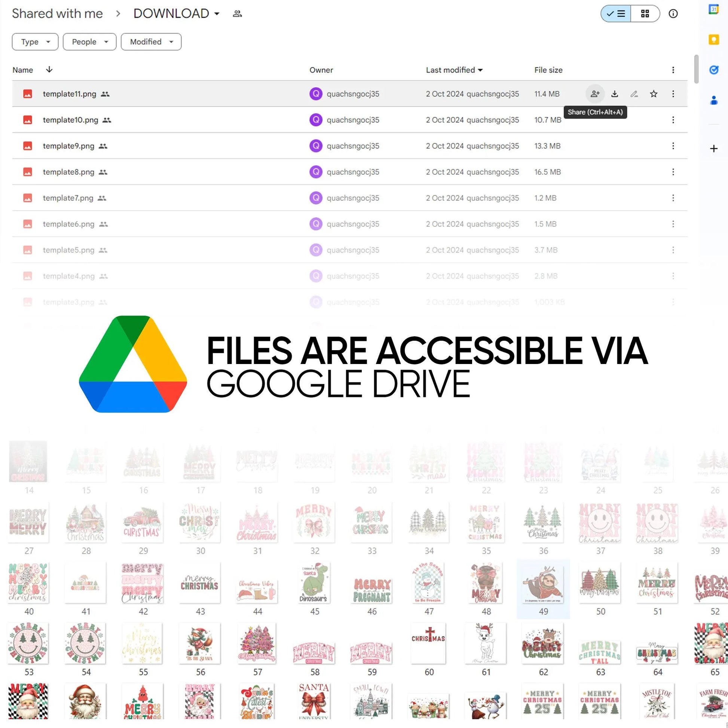Select thumbnail number 49 with sloth

pos(543,583)
